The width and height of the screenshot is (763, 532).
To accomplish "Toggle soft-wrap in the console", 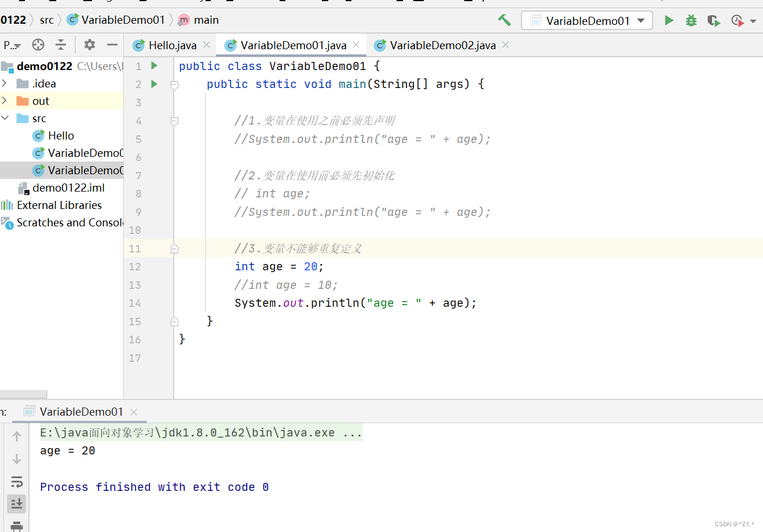I will coord(17,482).
